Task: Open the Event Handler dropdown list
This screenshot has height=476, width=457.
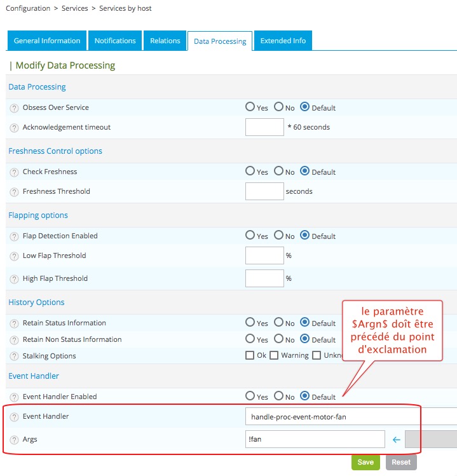Action: 350,416
